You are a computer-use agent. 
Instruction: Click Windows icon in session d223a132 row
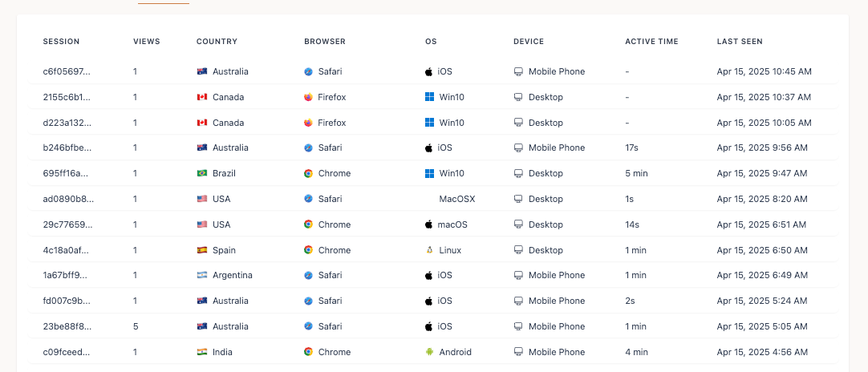click(x=429, y=123)
